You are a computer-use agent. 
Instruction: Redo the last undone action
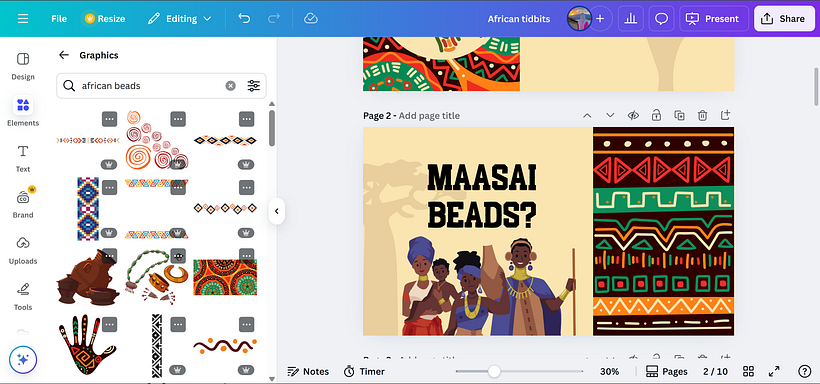tap(274, 19)
